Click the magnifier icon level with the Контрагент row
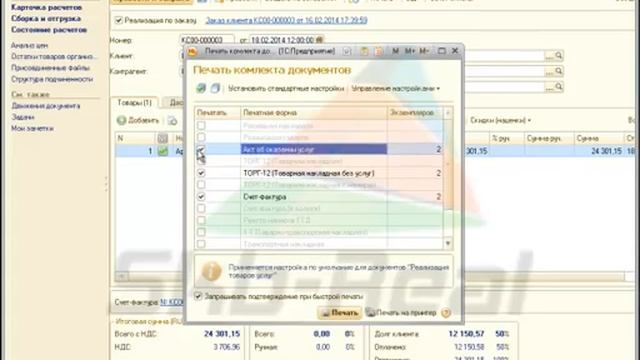Image resolution: width=640 pixels, height=360 pixels. point(559,71)
